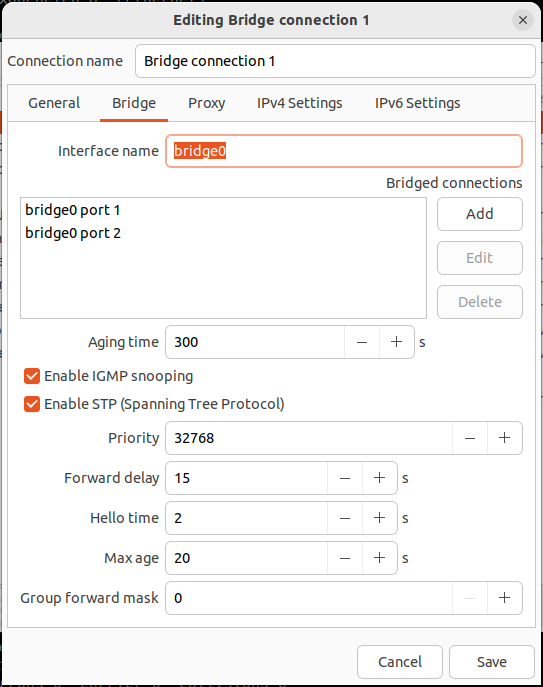Image resolution: width=543 pixels, height=687 pixels.
Task: Select bridge0 port 1 in list
Action: click(x=223, y=210)
